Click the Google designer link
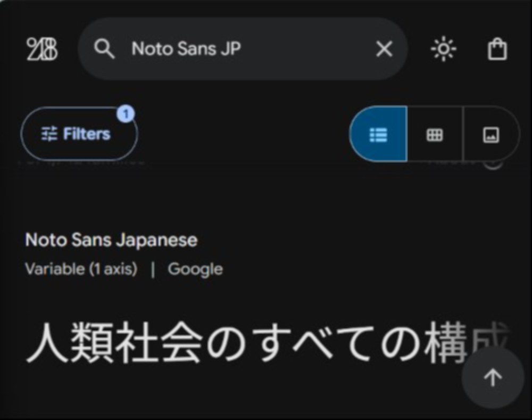The image size is (532, 420). (x=195, y=269)
